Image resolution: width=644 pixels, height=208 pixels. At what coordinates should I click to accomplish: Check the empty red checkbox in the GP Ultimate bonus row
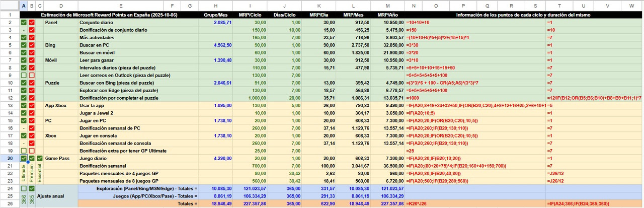coord(32,151)
